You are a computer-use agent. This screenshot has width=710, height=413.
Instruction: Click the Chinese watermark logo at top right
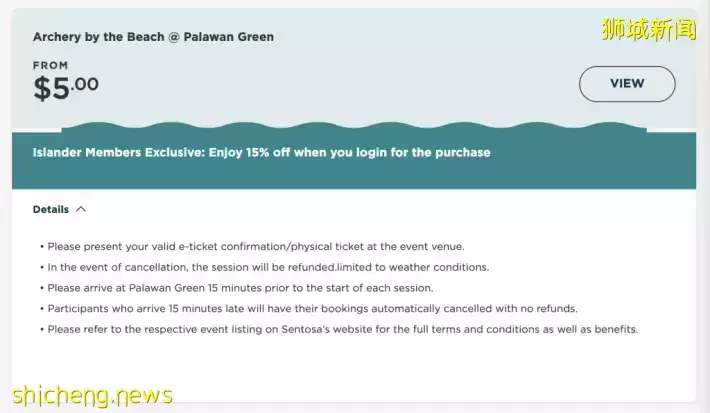pyautogui.click(x=648, y=28)
